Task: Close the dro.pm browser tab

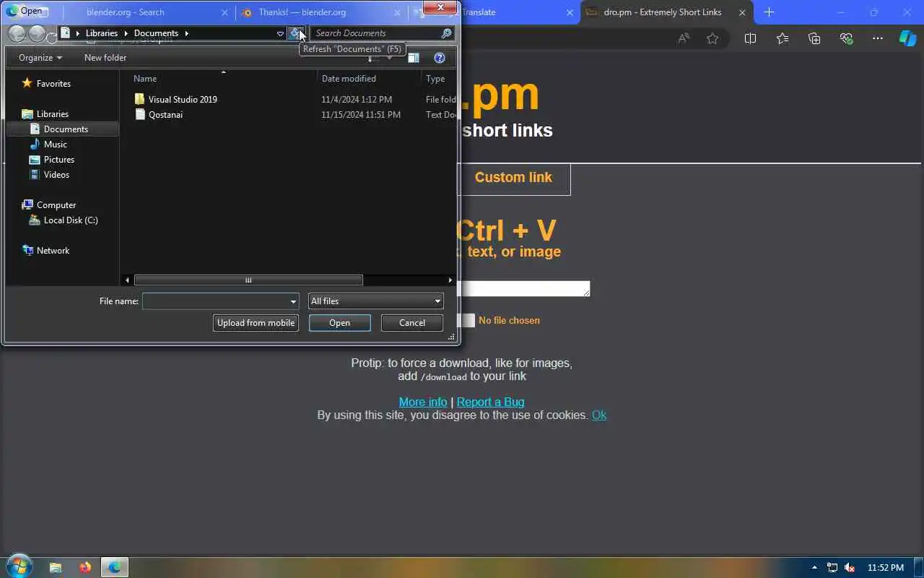Action: [x=742, y=12]
